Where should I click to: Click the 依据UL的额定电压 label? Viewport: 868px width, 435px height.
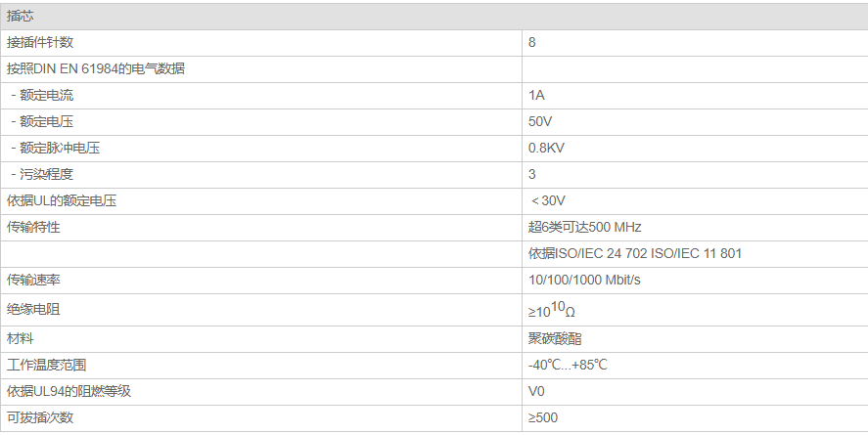pos(67,200)
